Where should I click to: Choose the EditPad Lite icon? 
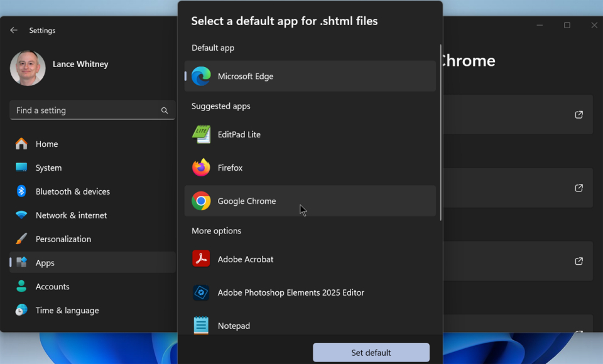pos(201,134)
